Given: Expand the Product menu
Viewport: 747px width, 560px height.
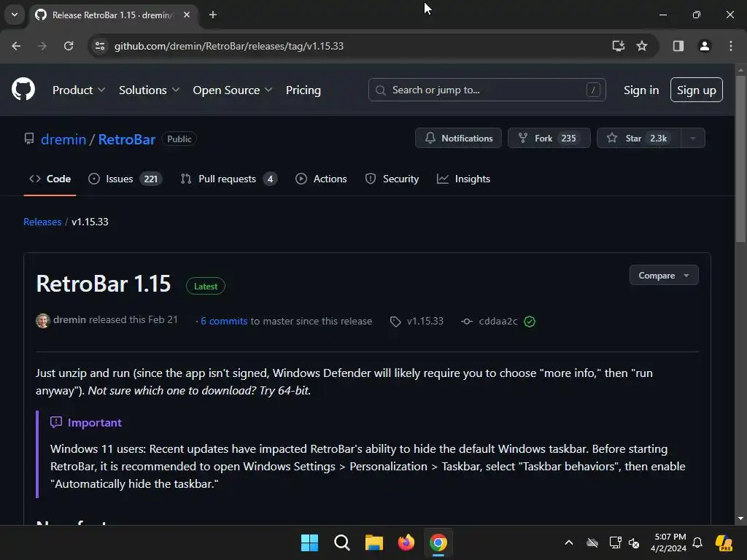Looking at the screenshot, I should pos(79,90).
